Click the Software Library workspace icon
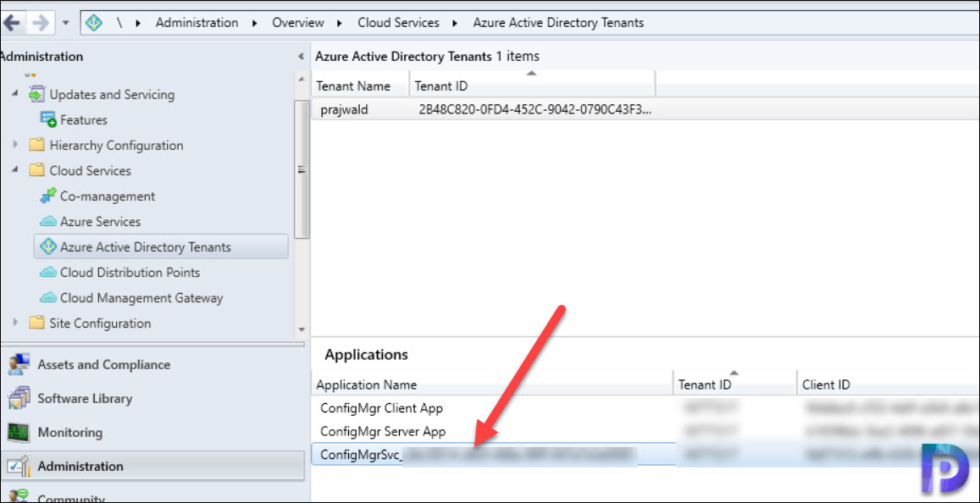The height and width of the screenshot is (503, 980). coord(19,399)
